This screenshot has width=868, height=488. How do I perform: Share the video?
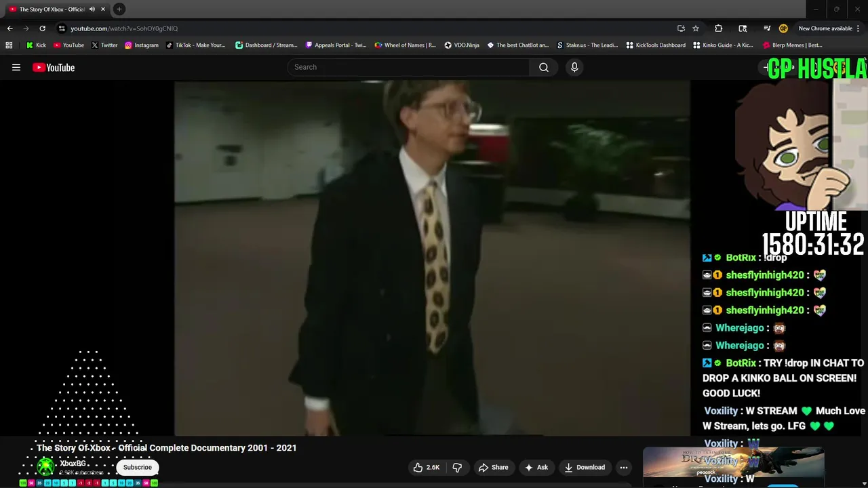point(493,467)
